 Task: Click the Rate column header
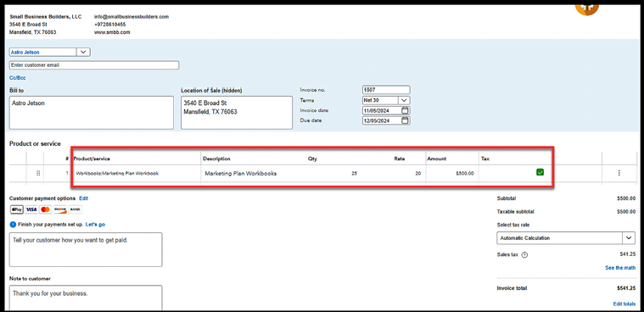400,159
